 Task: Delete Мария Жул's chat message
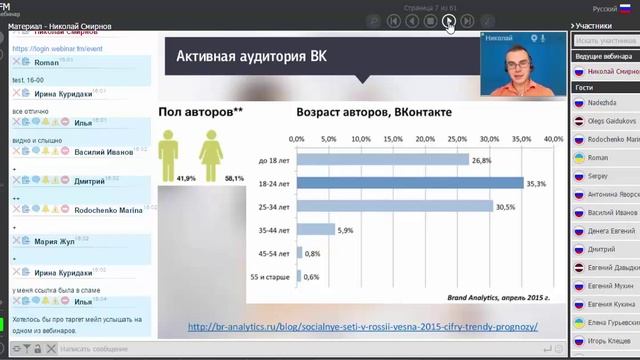16,240
